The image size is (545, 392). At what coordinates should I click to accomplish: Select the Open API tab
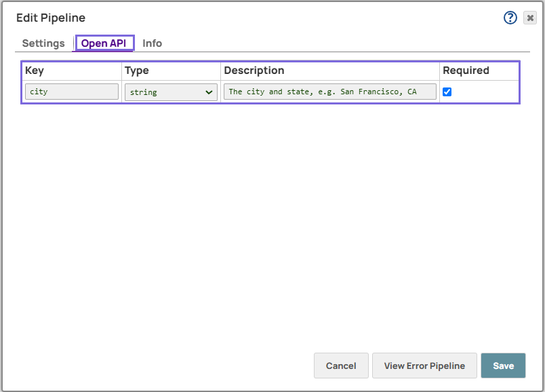(x=104, y=43)
